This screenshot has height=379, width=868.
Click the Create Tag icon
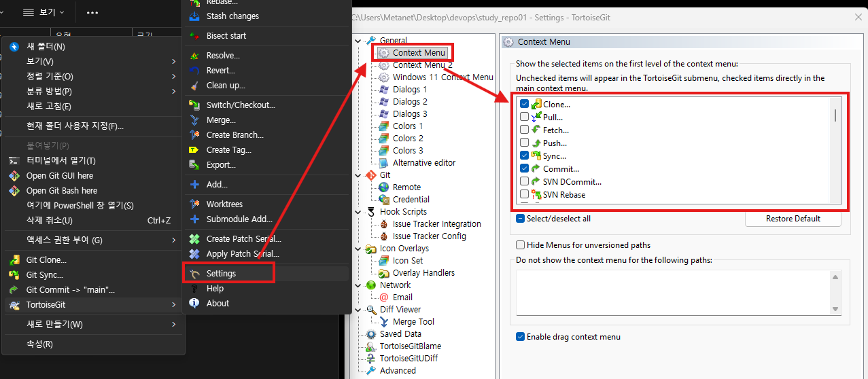coord(194,150)
